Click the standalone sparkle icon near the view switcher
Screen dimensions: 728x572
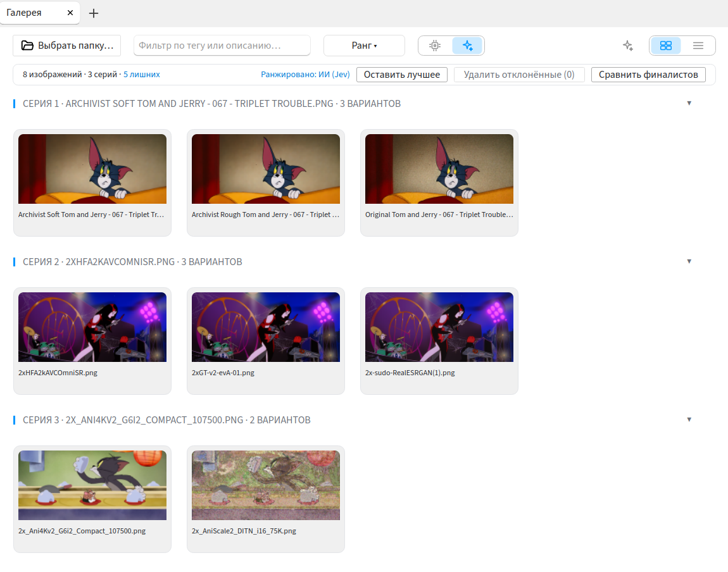[x=628, y=46]
